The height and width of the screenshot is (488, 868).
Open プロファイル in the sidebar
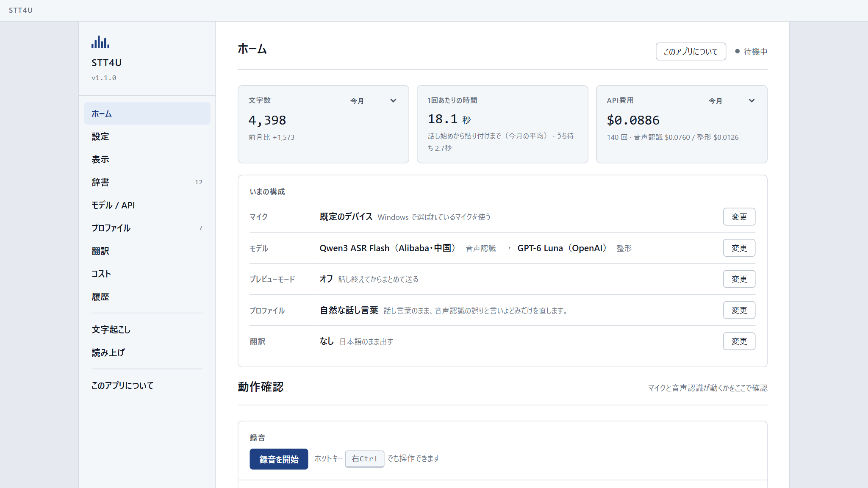pyautogui.click(x=147, y=228)
